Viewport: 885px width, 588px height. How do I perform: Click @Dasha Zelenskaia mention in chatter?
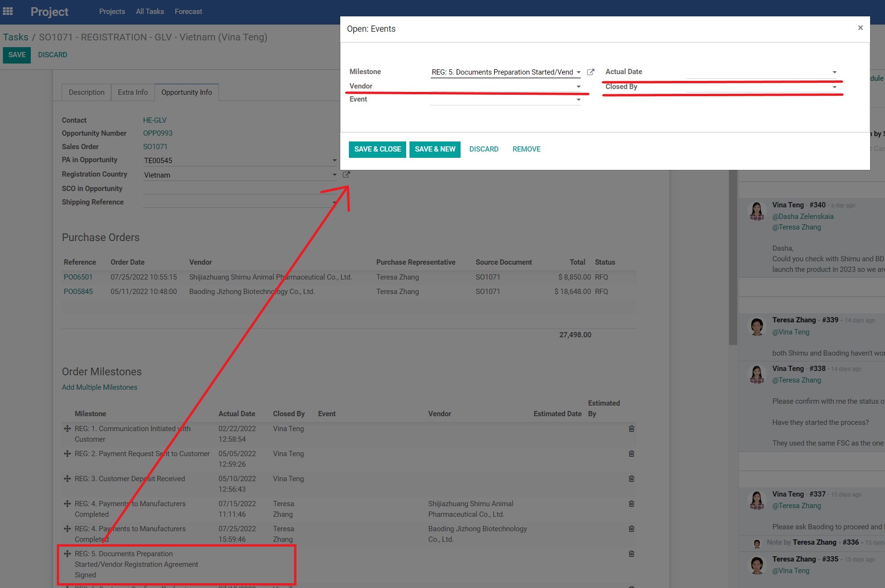[x=803, y=217]
